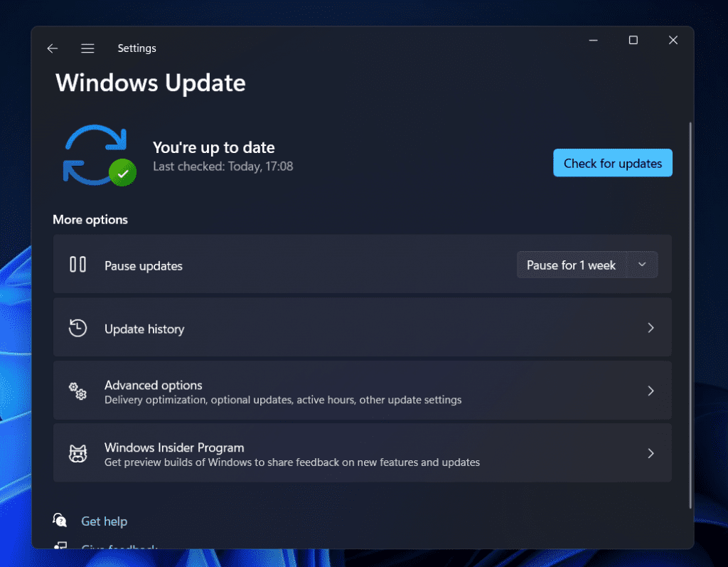Open the Get help link
This screenshot has width=728, height=567.
tap(104, 521)
